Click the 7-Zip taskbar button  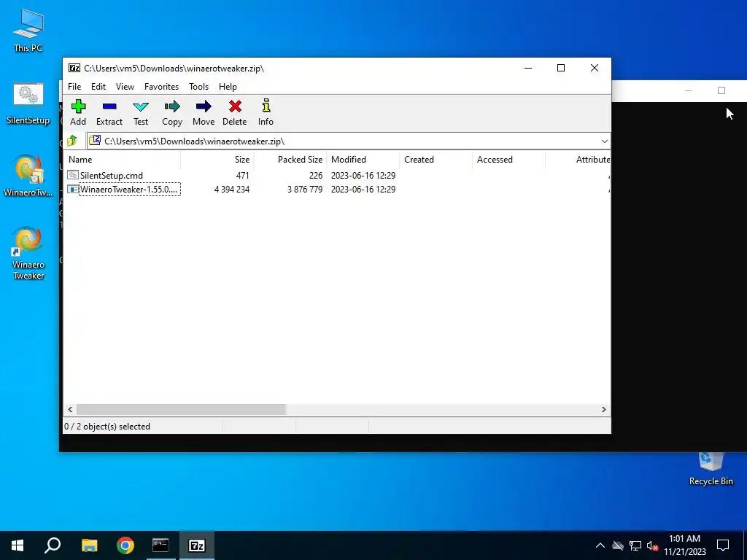(x=197, y=545)
